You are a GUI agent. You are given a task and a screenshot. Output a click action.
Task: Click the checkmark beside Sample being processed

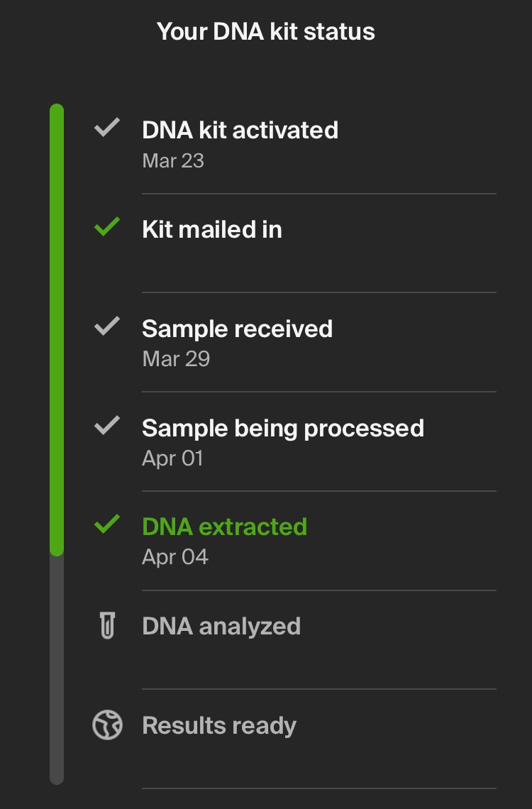click(x=107, y=426)
